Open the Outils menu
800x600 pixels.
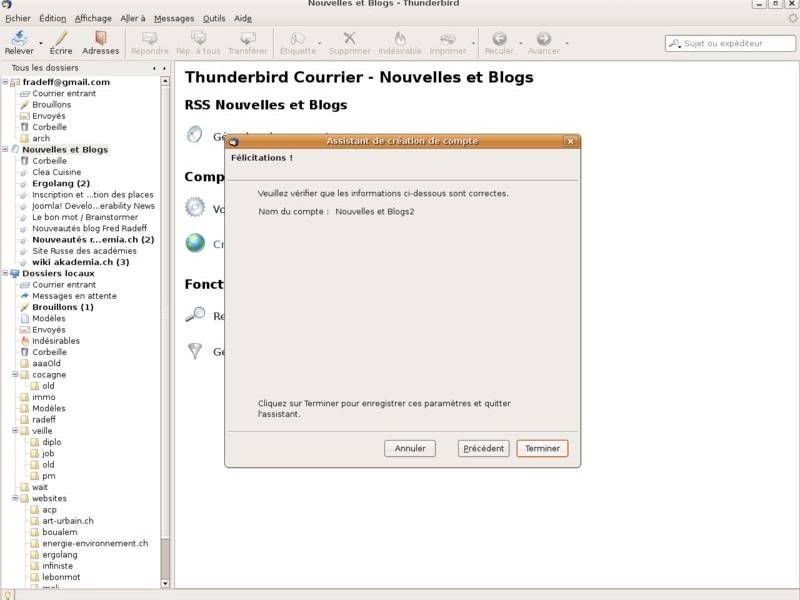214,18
